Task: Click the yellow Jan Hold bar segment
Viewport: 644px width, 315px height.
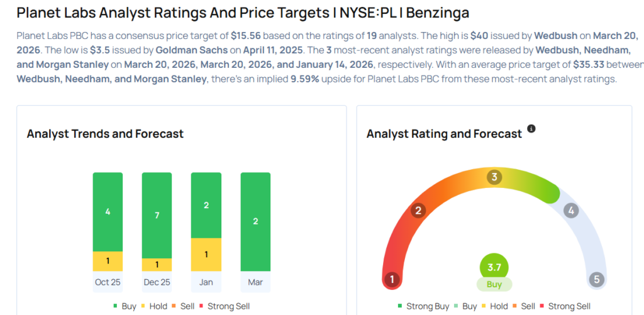Action: click(x=206, y=254)
